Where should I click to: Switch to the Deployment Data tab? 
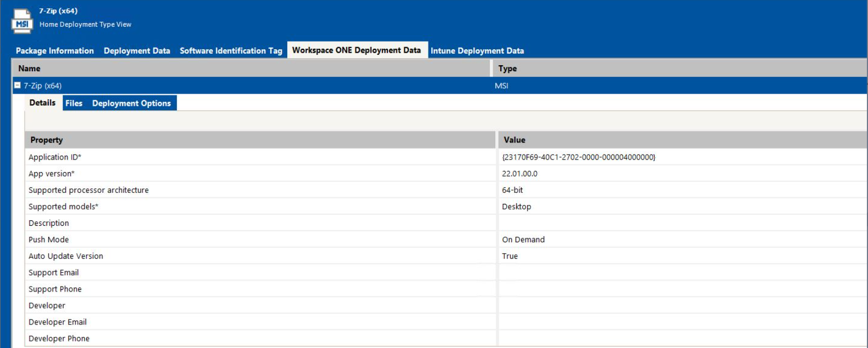click(137, 51)
